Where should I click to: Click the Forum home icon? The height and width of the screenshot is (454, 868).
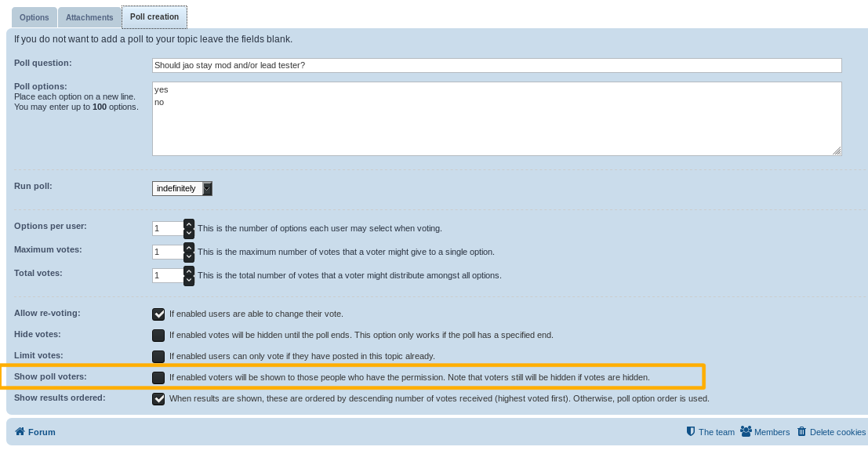20,432
